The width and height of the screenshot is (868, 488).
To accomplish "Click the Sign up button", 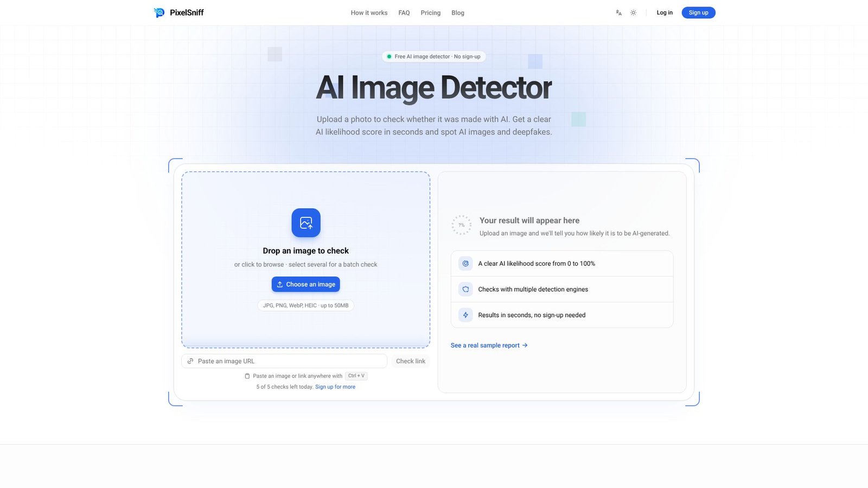I will point(698,12).
